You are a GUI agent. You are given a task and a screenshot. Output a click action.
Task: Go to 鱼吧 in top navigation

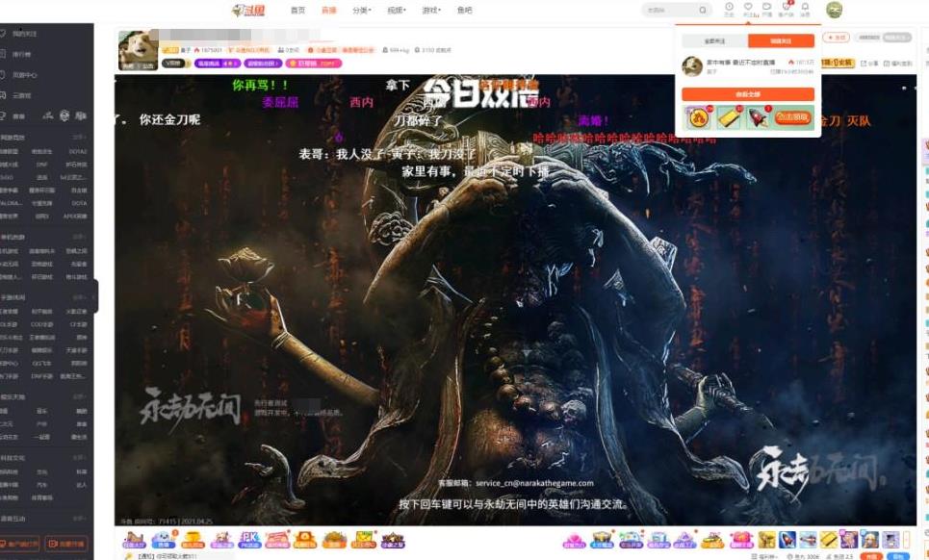pos(465,10)
